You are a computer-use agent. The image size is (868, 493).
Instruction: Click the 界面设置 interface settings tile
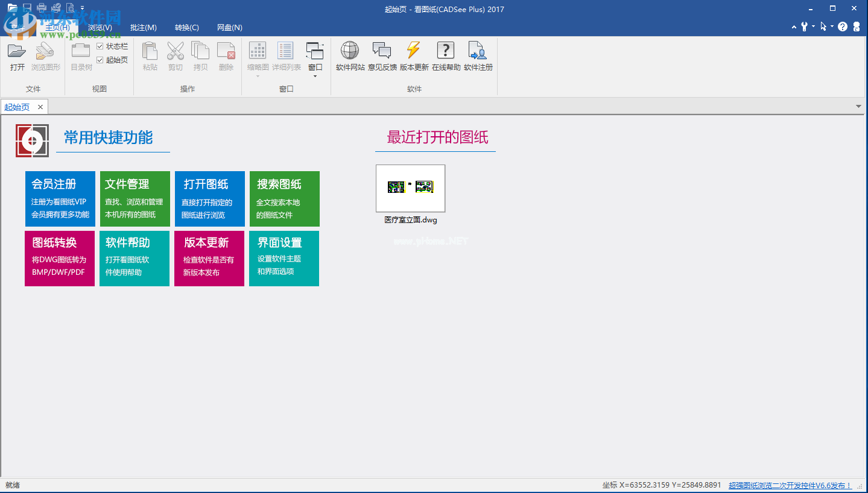click(x=284, y=259)
